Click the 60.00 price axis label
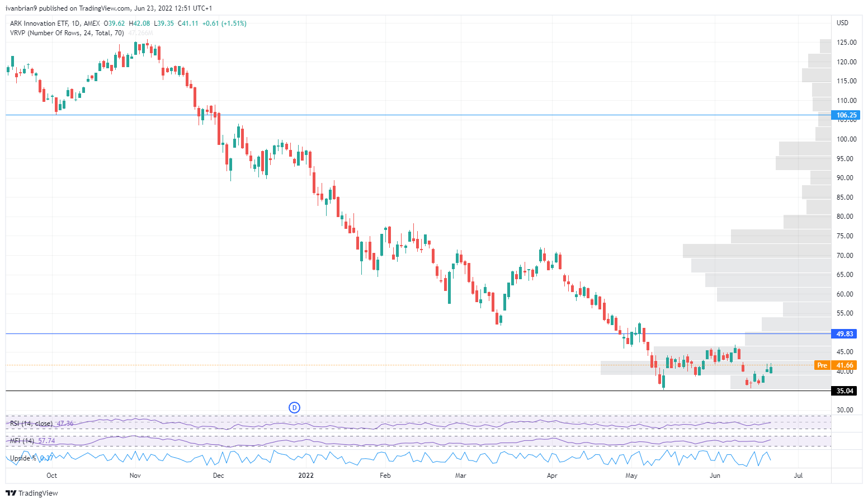The width and height of the screenshot is (868, 503). [845, 294]
